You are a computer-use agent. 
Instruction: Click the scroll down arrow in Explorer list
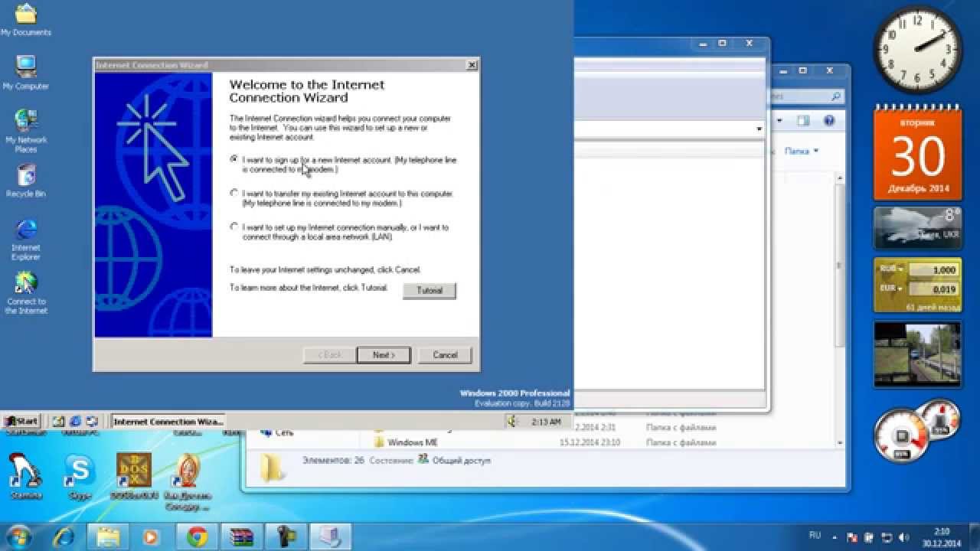[x=840, y=442]
